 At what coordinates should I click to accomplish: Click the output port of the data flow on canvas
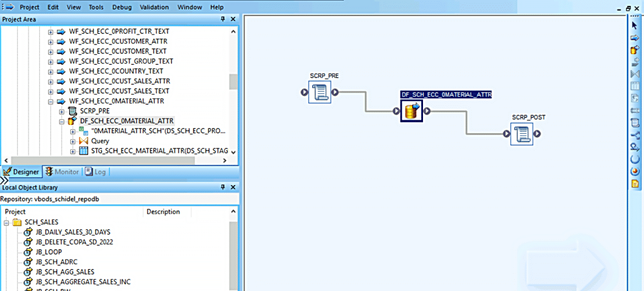(x=427, y=111)
